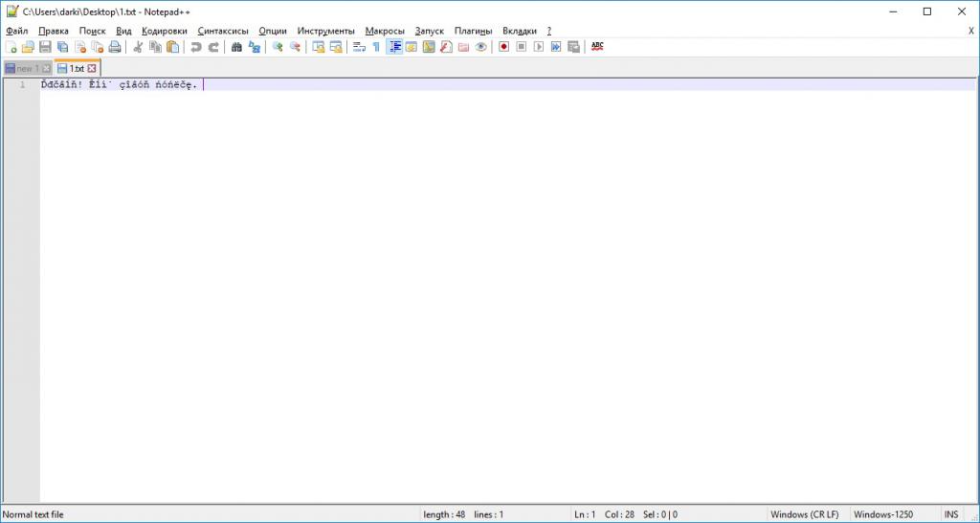980x523 pixels.
Task: Click Windows (CR LF) in status bar
Action: point(804,515)
